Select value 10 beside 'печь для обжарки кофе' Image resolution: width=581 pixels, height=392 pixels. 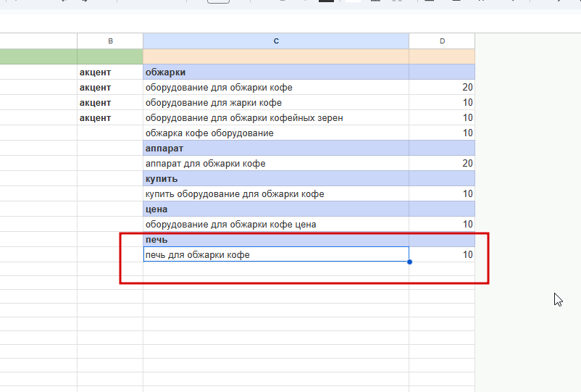442,254
